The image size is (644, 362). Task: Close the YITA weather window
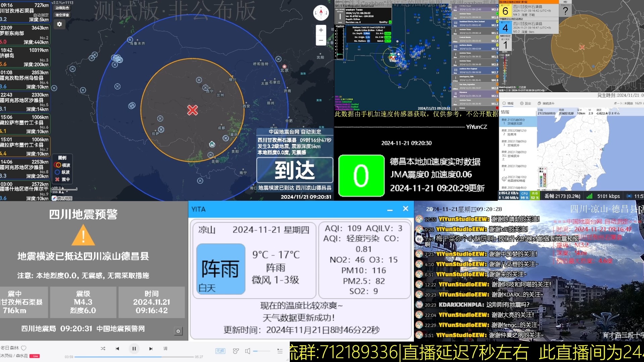(x=406, y=208)
